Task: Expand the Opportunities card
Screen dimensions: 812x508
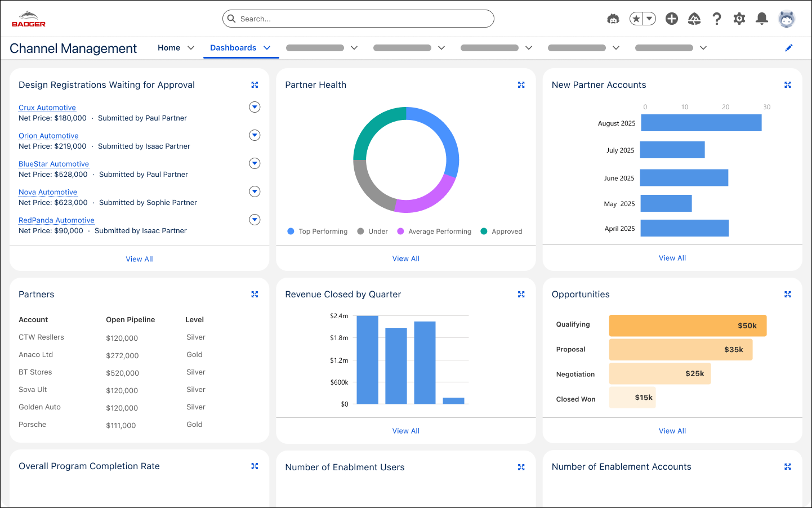Action: [x=788, y=294]
